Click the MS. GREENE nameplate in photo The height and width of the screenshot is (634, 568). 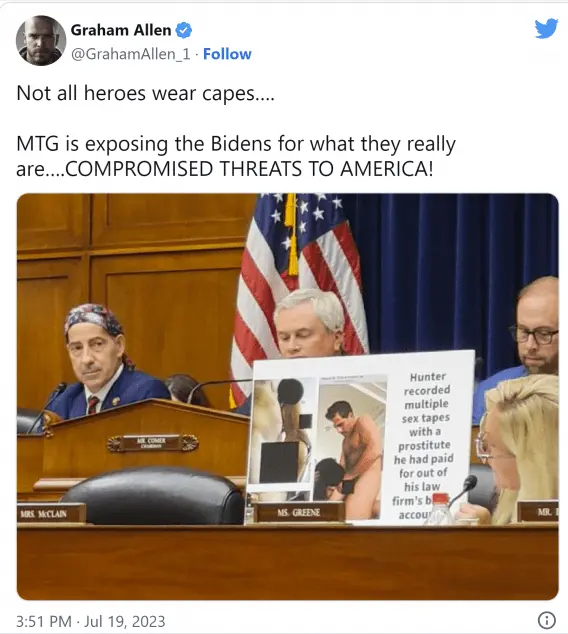pyautogui.click(x=299, y=512)
